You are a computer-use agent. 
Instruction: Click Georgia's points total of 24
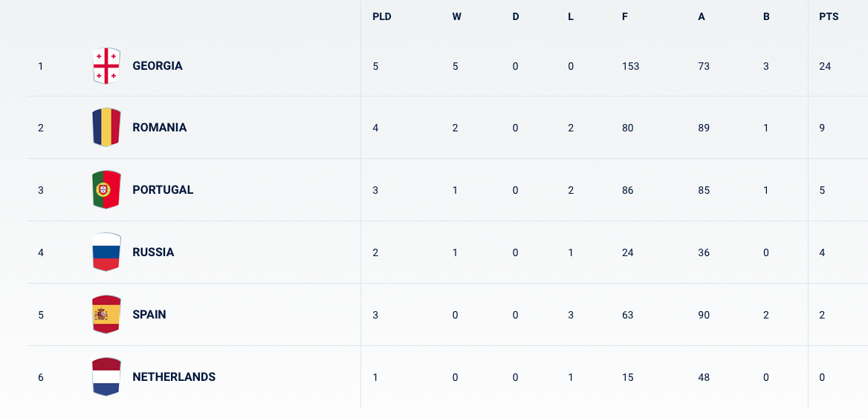pyautogui.click(x=825, y=66)
